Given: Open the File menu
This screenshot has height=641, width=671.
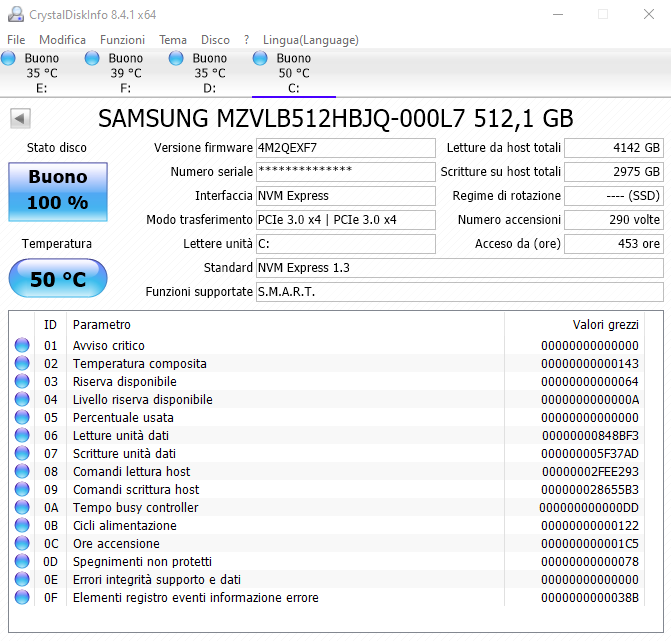Looking at the screenshot, I should [x=16, y=40].
